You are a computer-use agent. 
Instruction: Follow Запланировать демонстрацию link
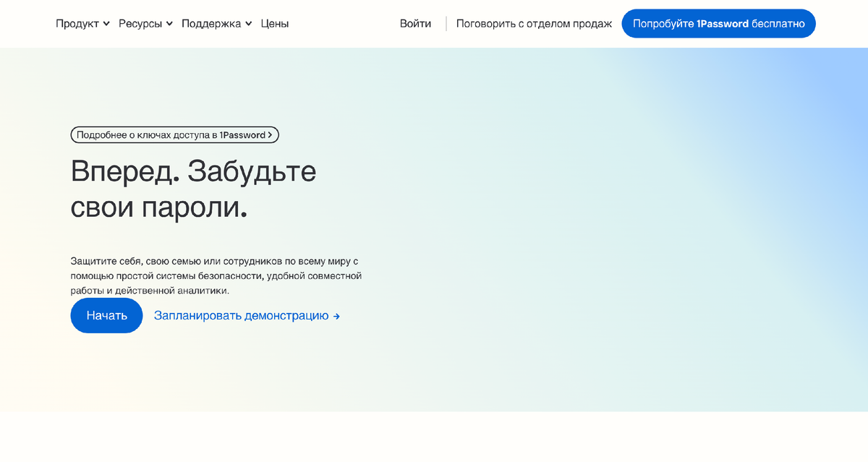[x=247, y=316]
